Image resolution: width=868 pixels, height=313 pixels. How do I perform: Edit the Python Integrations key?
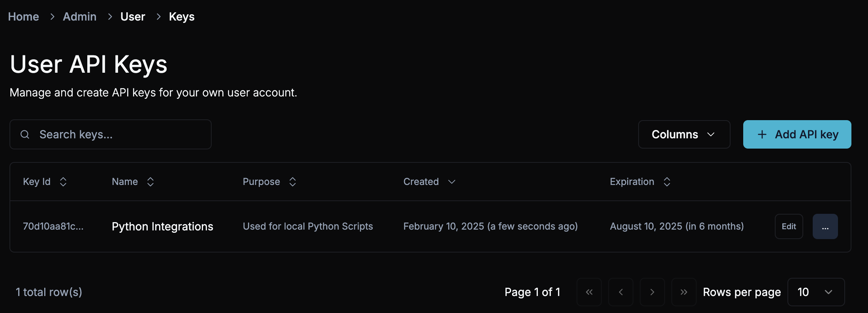(789, 226)
